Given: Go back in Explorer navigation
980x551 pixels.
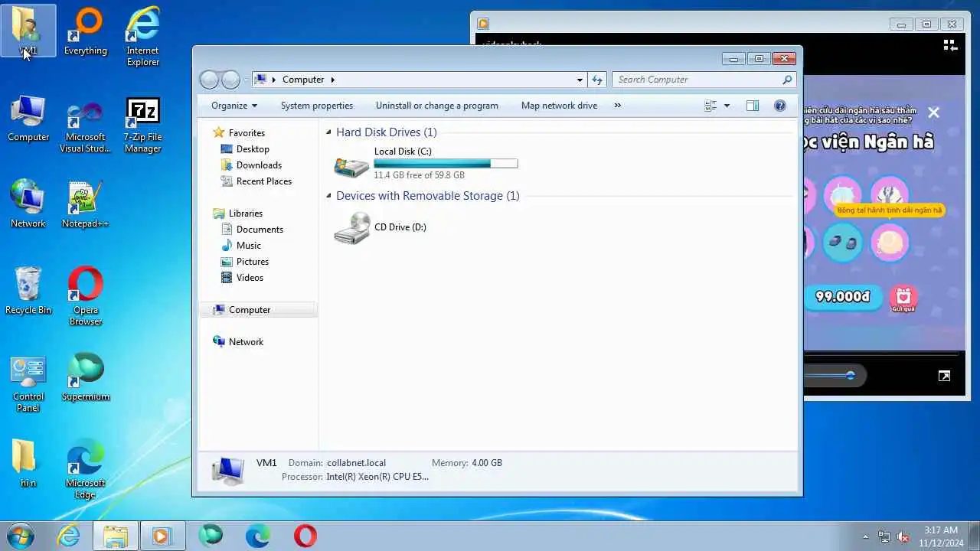Looking at the screenshot, I should [x=209, y=80].
